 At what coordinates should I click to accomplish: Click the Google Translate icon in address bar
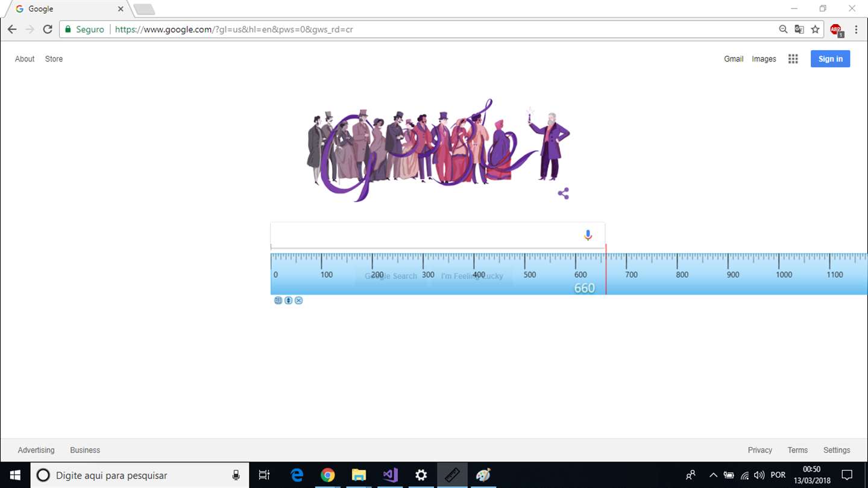(x=799, y=29)
